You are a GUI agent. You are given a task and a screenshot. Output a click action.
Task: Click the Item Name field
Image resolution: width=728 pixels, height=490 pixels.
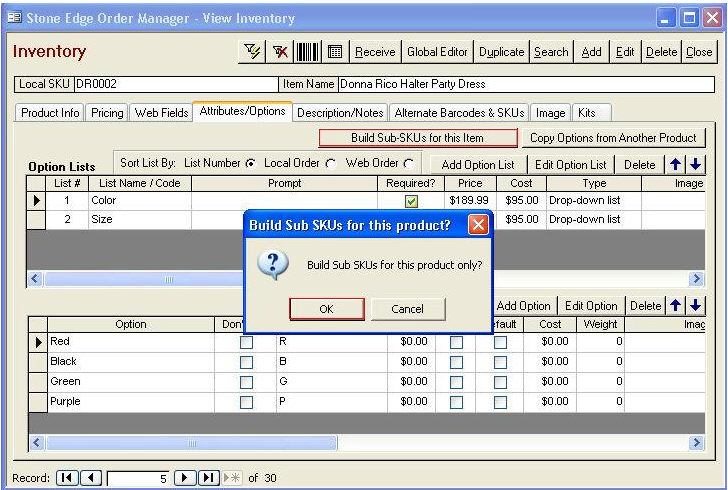point(526,84)
